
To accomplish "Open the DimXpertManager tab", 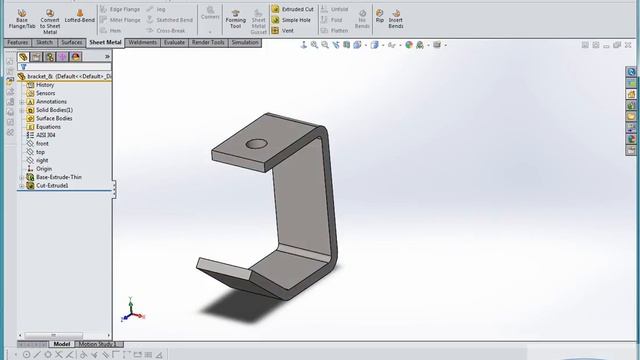I will (x=62, y=57).
